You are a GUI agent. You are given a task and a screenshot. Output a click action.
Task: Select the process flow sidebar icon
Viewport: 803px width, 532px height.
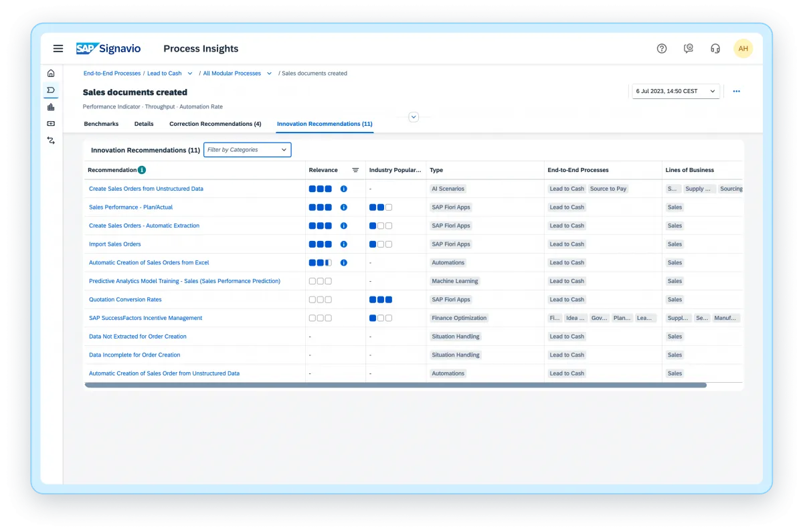pyautogui.click(x=51, y=90)
